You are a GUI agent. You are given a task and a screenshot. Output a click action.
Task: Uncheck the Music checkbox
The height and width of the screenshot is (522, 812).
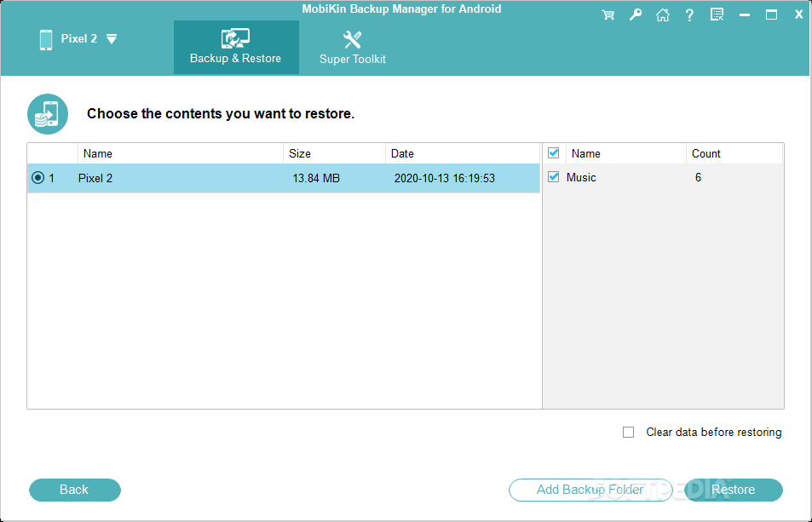click(554, 177)
